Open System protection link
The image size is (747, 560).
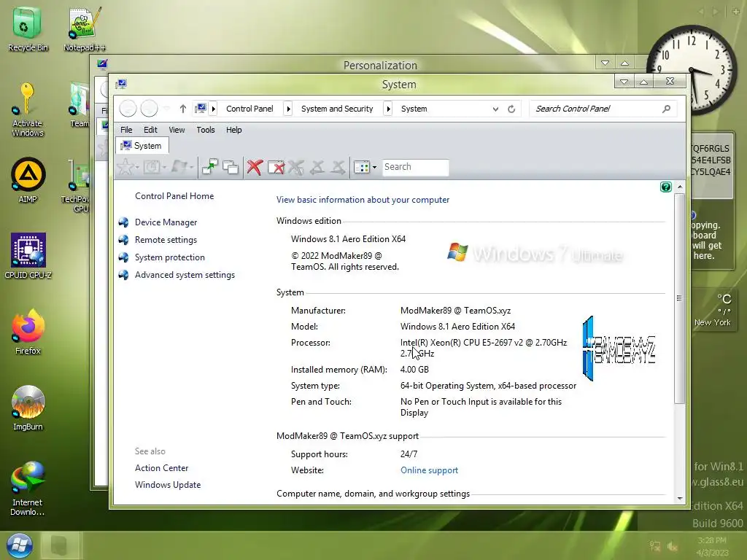point(169,257)
